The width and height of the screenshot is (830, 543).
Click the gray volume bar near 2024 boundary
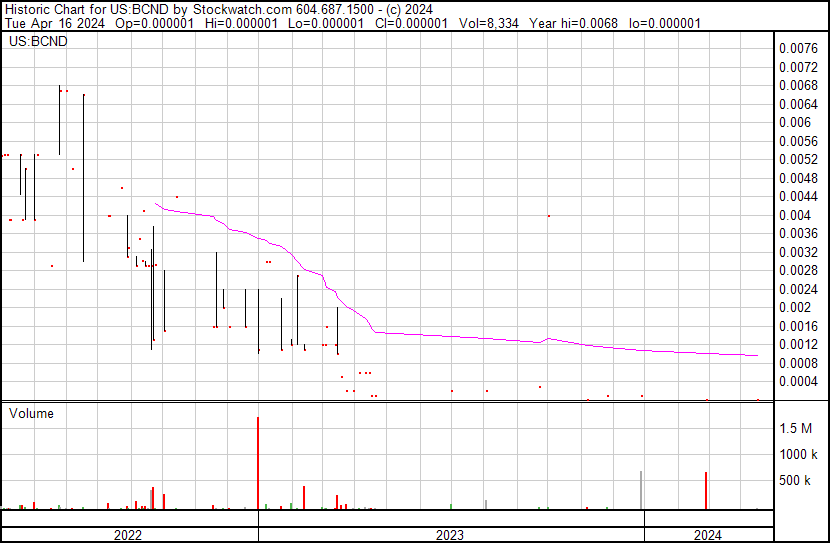641,490
